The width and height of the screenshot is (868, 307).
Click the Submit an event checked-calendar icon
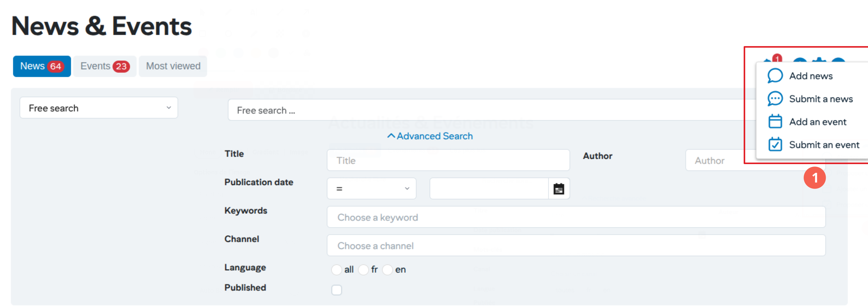[775, 145]
